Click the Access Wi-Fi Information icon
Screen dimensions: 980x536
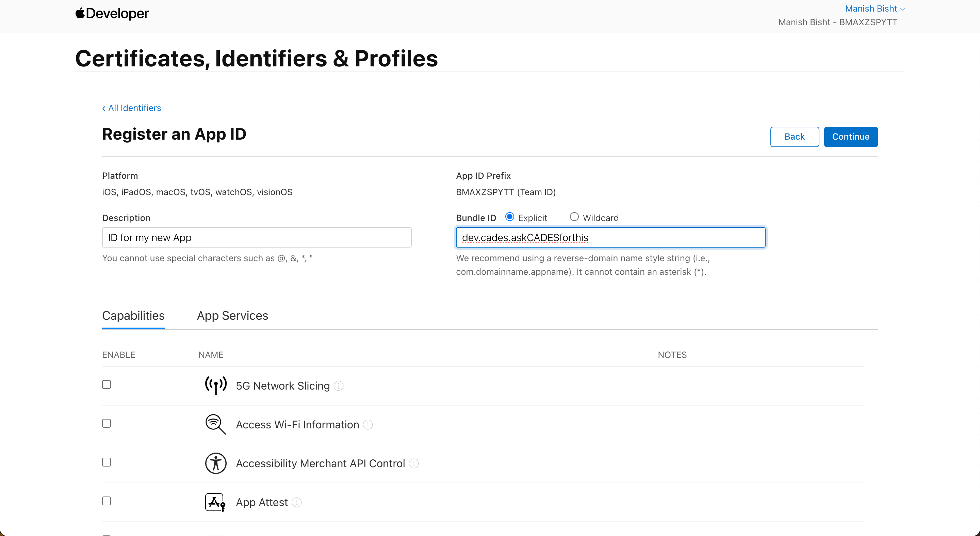click(x=216, y=424)
